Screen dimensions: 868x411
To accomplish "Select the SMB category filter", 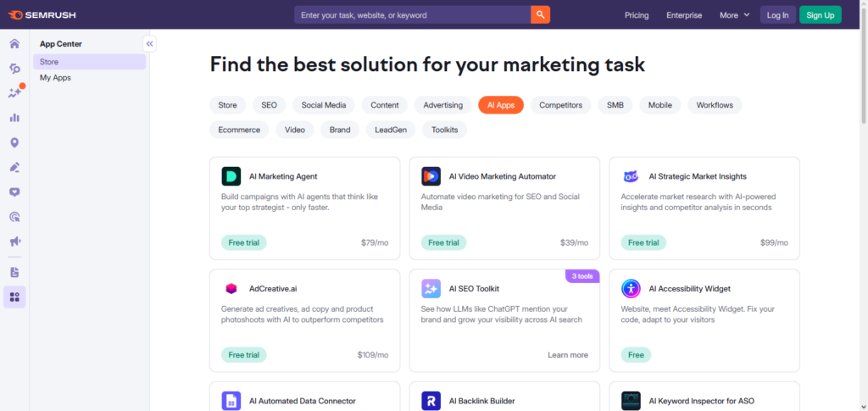I will point(615,105).
